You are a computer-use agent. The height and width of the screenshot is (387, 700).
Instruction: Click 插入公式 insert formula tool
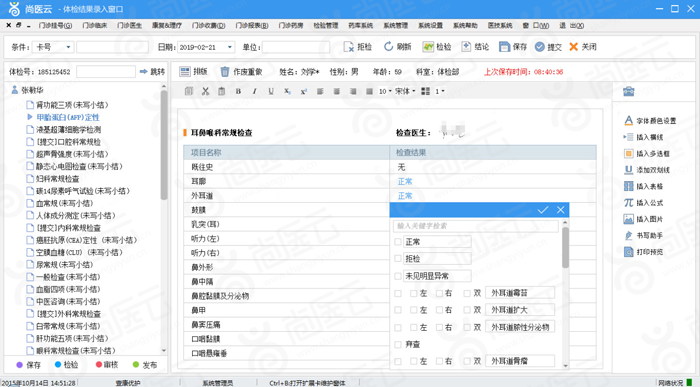[x=643, y=203]
